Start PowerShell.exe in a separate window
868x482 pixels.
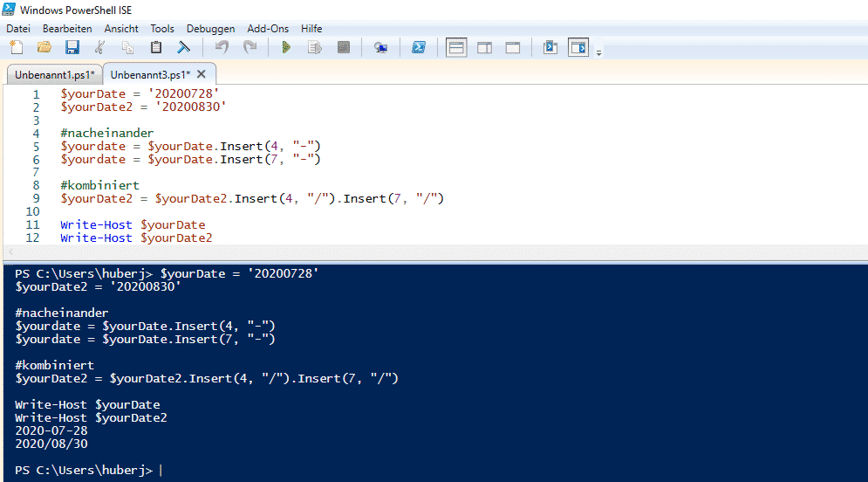click(x=419, y=48)
